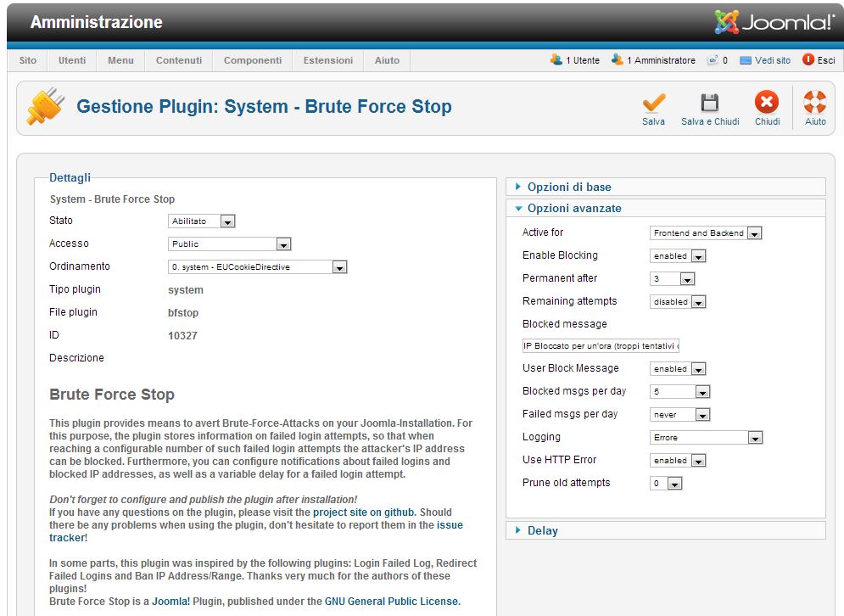Click the Esci logout link
The height and width of the screenshot is (616, 844).
(826, 60)
